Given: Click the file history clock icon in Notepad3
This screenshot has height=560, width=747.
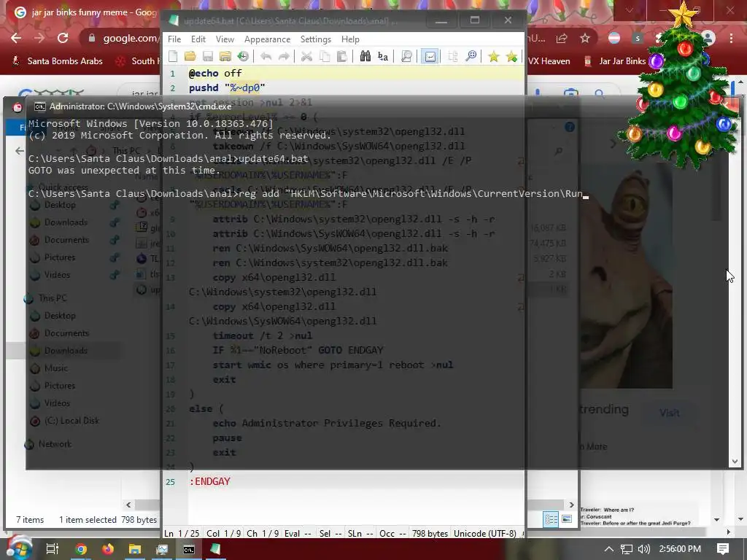Looking at the screenshot, I should click(x=243, y=57).
